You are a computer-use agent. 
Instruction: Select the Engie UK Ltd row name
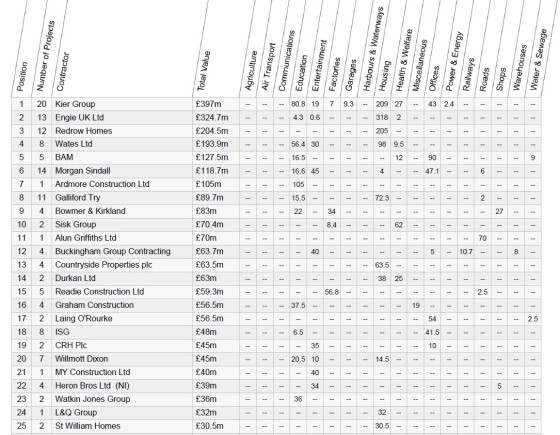point(79,118)
